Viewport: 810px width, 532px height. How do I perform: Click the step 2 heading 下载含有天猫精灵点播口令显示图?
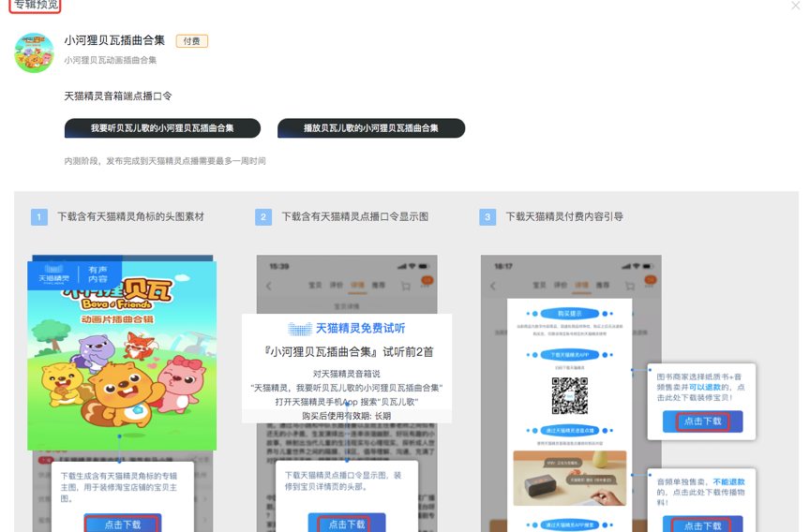coord(355,216)
